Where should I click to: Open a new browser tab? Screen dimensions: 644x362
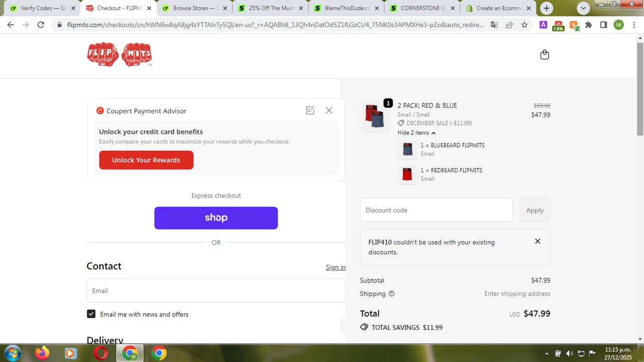pos(547,8)
